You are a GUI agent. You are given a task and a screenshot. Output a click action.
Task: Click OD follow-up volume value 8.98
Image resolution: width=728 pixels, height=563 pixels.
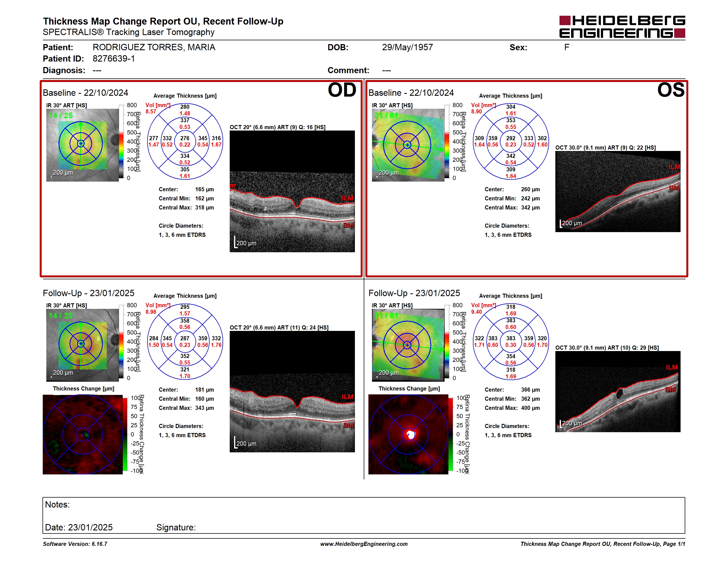[x=151, y=312]
